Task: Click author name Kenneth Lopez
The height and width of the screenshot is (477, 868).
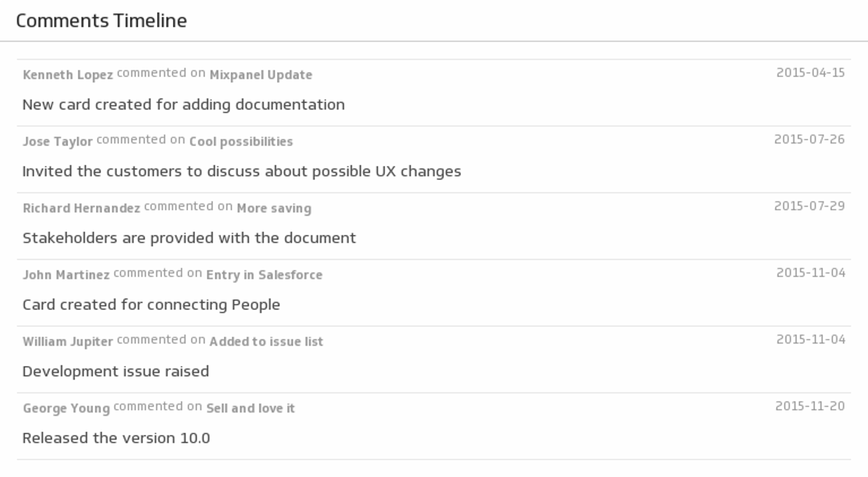Action: click(68, 75)
